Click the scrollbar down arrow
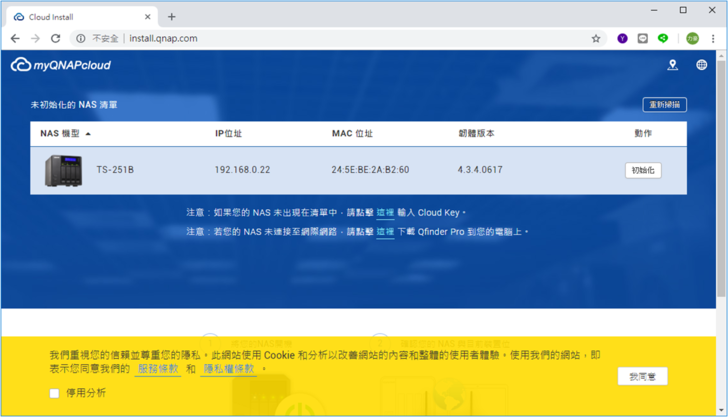Screen dimensions: 728x417 point(721,410)
